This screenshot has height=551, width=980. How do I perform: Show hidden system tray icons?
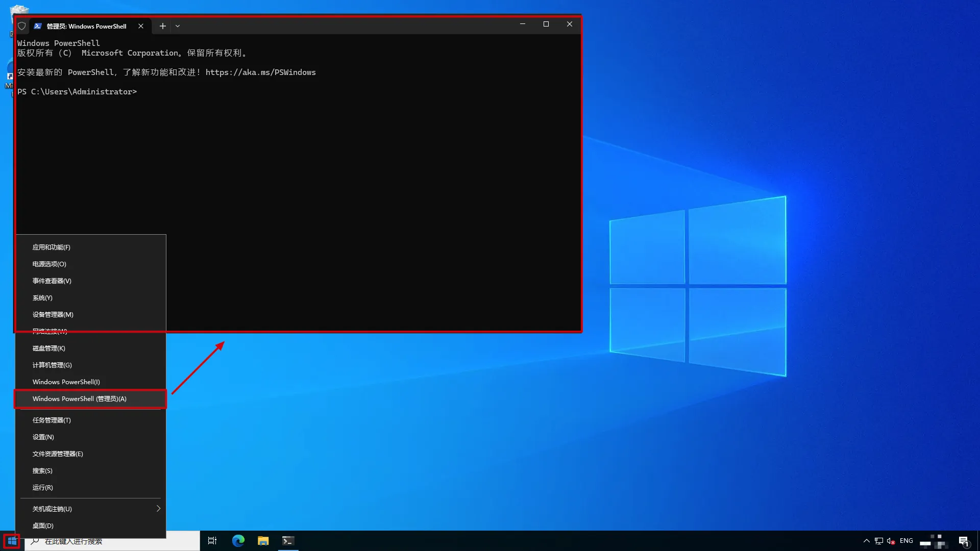click(866, 541)
